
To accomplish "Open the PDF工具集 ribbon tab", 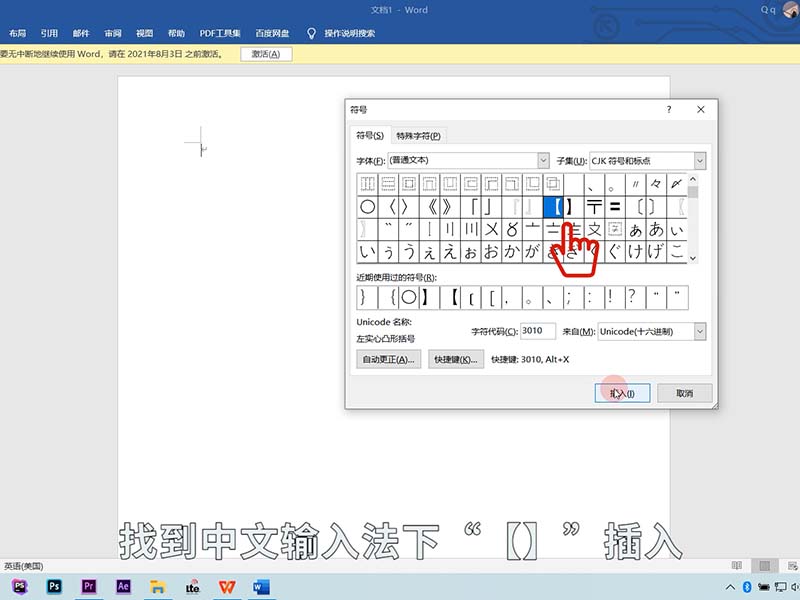I will click(220, 34).
